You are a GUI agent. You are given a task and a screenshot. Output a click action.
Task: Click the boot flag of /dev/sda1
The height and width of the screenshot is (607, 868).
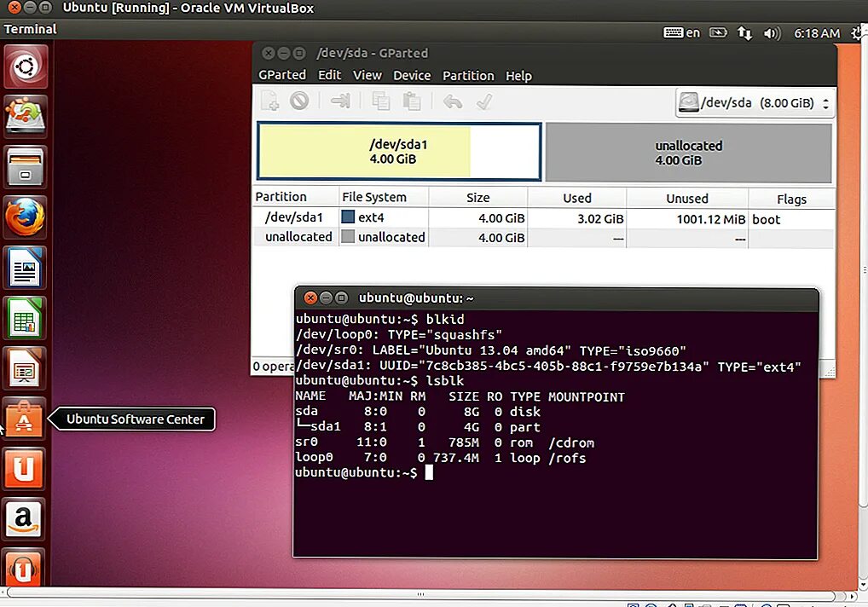click(767, 220)
